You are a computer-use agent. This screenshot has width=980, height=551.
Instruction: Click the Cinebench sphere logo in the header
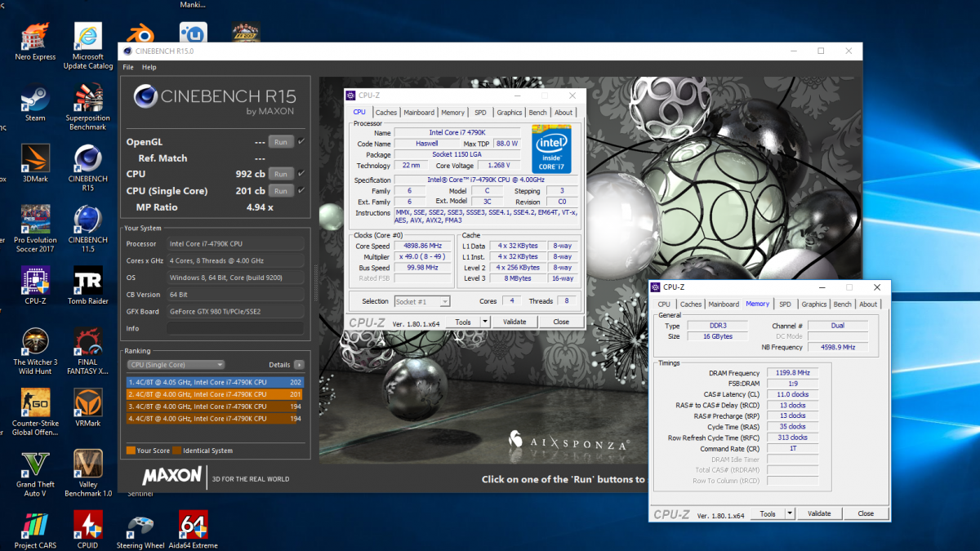(145, 96)
